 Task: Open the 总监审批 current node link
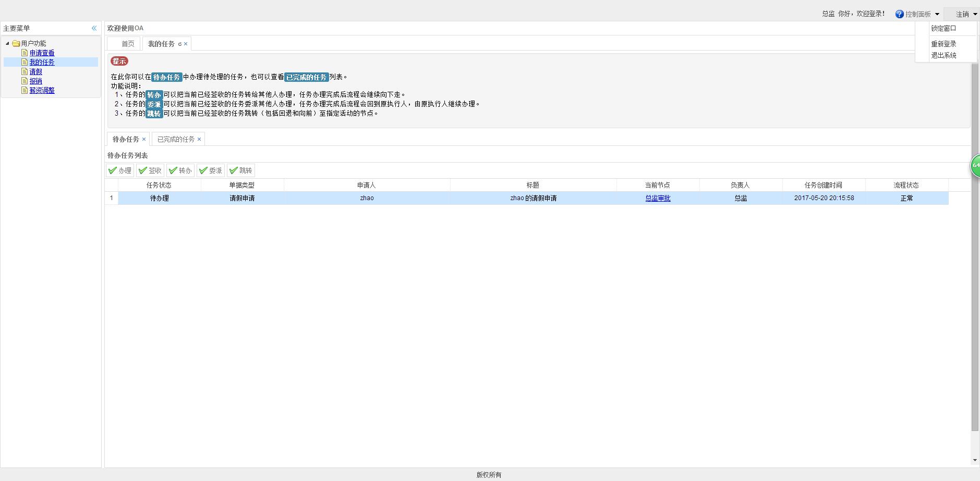click(658, 198)
